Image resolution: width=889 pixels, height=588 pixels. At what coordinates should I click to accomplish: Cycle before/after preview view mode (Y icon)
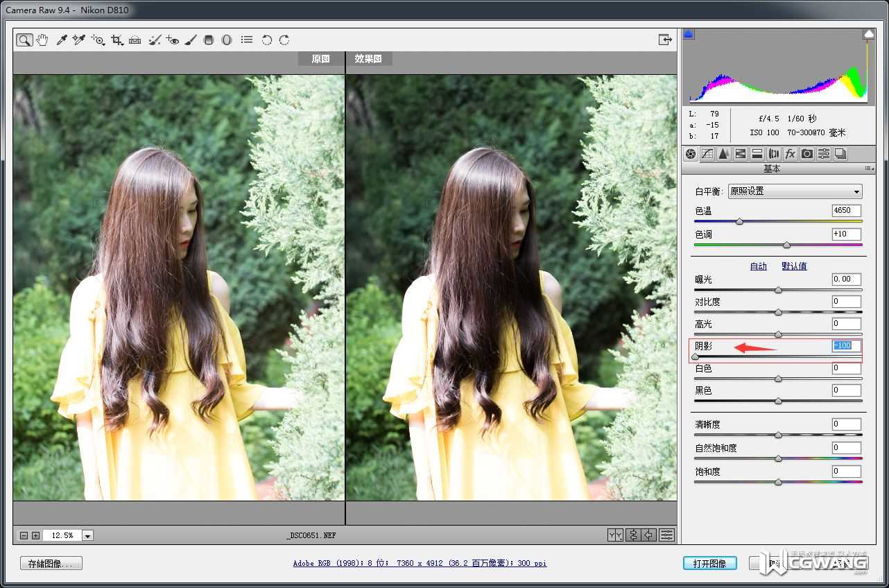click(x=615, y=535)
